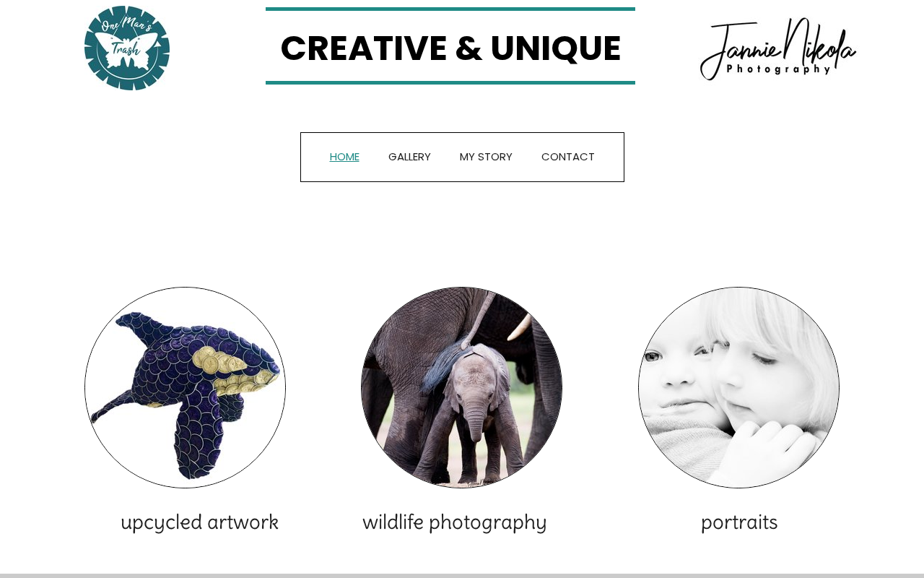
Task: Select the whale artwork circular image
Action: [x=185, y=387]
